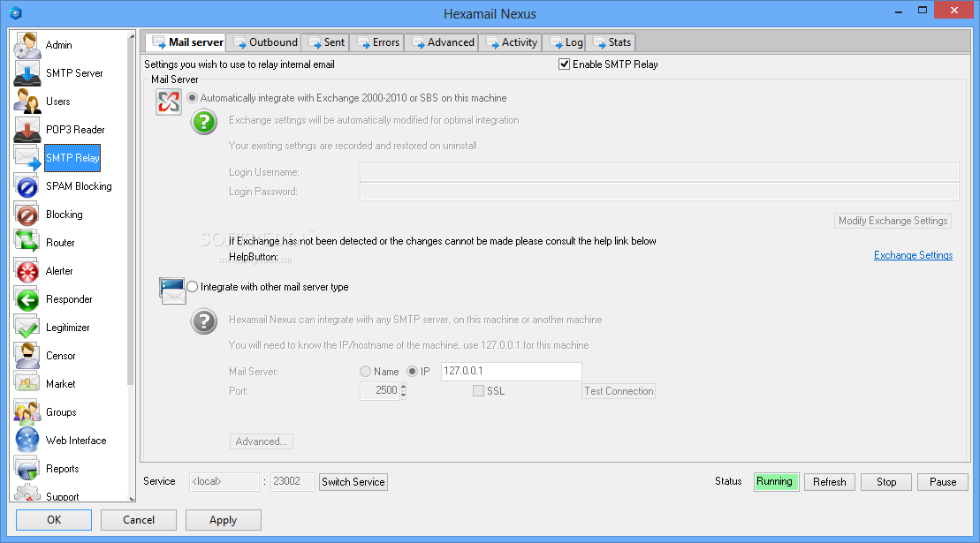The width and height of the screenshot is (980, 543).
Task: Click the sidebar vertical scrollbar
Action: [132, 212]
